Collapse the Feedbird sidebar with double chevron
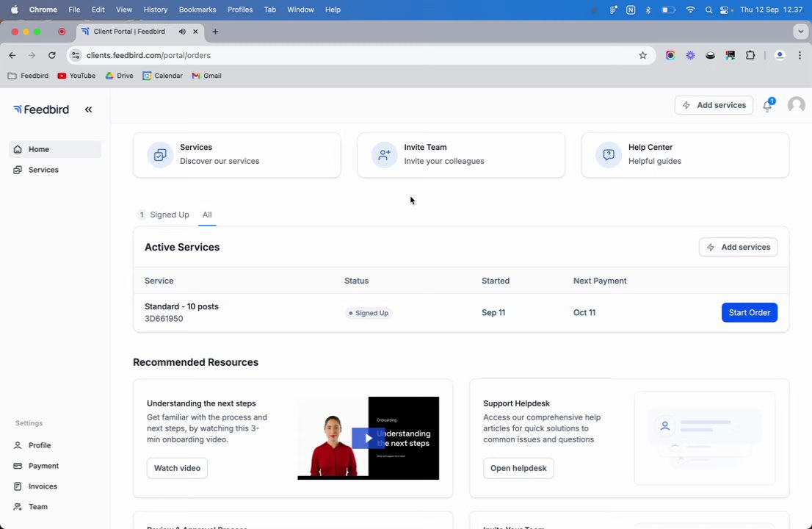This screenshot has height=529, width=812. 89,109
